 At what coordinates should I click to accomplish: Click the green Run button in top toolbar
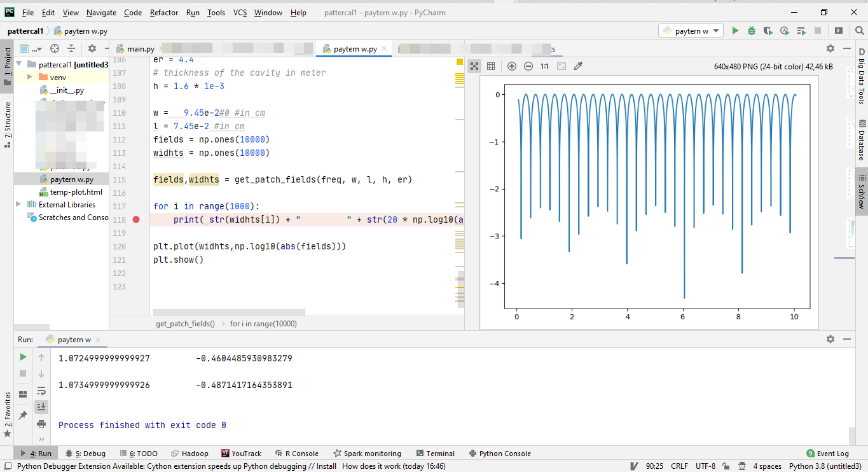click(x=735, y=31)
